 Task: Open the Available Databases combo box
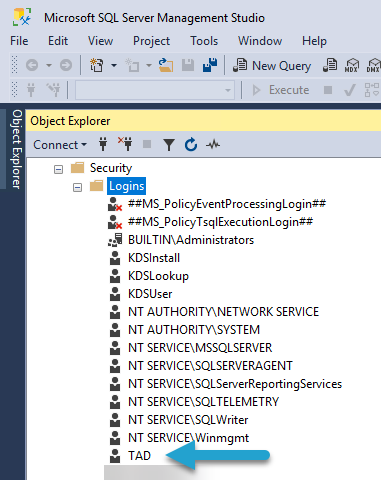pyautogui.click(x=155, y=90)
